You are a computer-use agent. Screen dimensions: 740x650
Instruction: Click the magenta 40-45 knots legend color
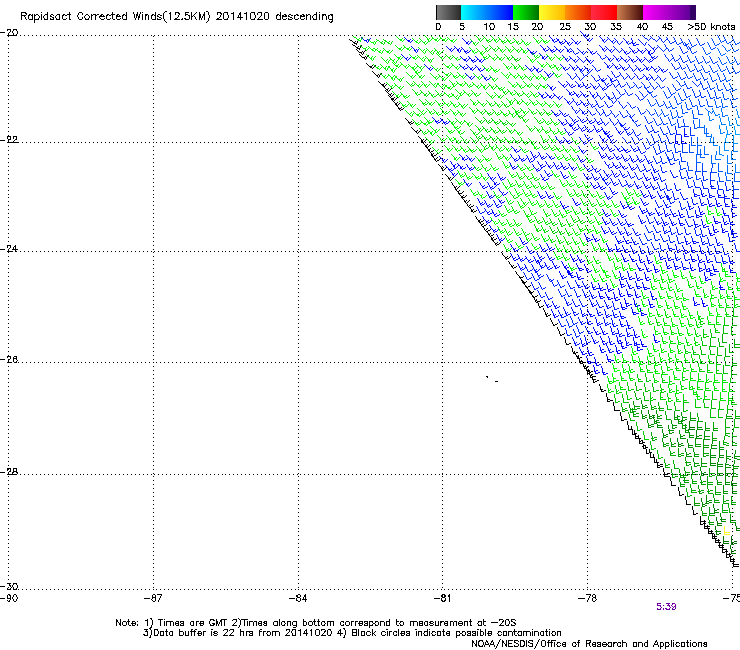point(656,12)
